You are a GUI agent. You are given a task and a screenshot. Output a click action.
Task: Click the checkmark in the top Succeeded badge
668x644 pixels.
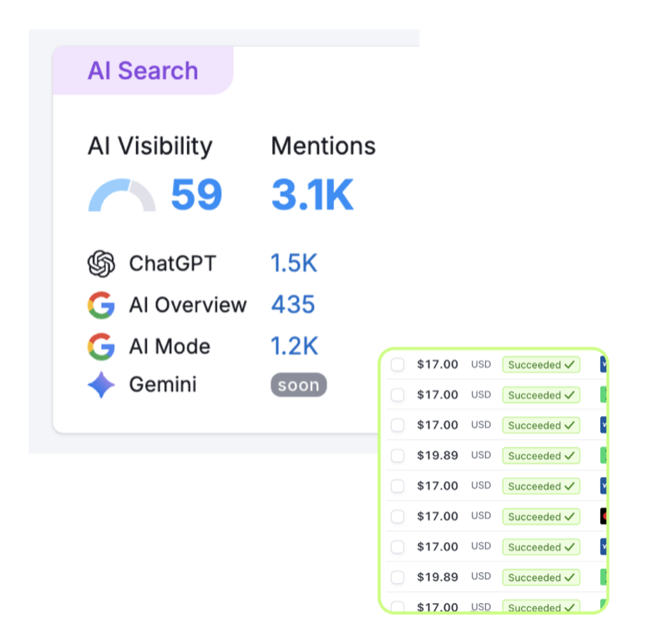tap(569, 364)
